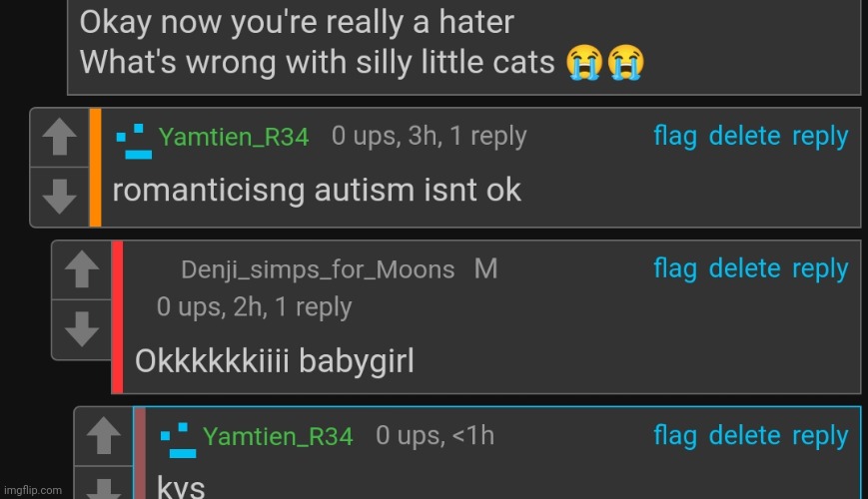
Task: Downvote Denji_simps_for_Moons comment
Action: tap(81, 329)
